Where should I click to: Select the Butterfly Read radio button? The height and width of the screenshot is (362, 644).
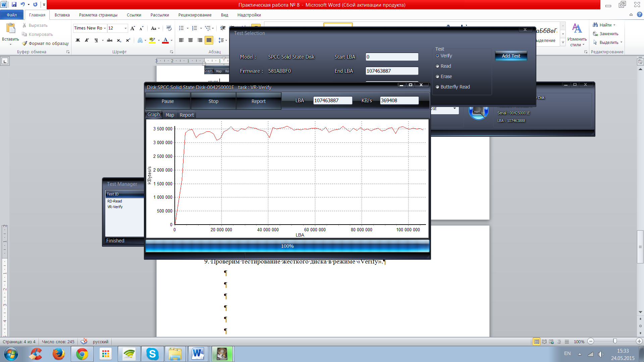tap(437, 87)
